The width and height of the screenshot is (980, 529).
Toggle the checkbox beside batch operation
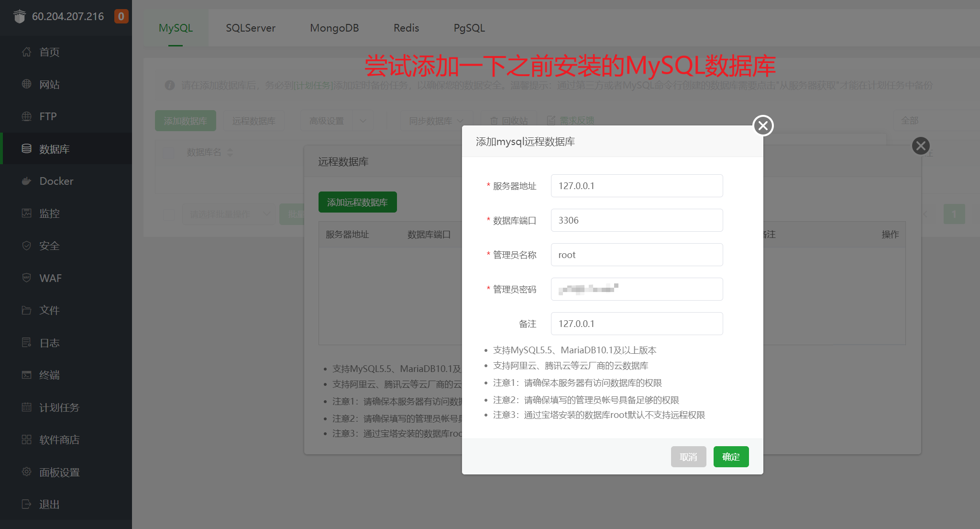(168, 214)
